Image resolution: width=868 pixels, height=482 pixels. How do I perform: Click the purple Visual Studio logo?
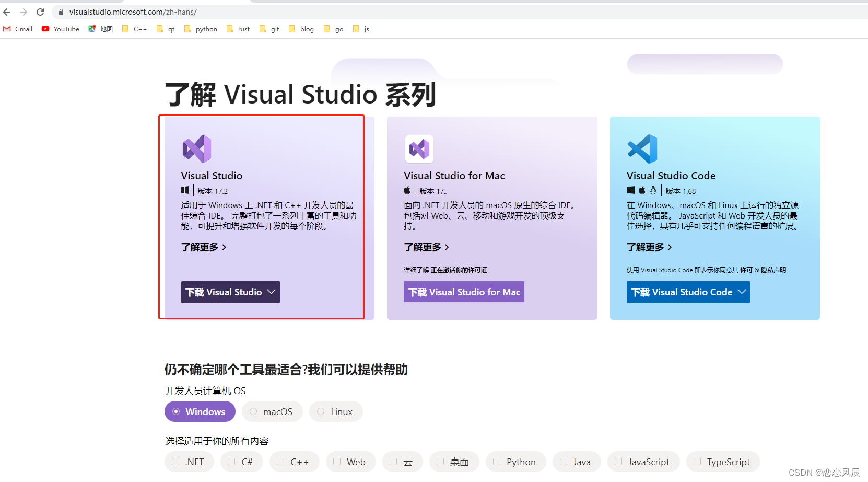coord(197,149)
